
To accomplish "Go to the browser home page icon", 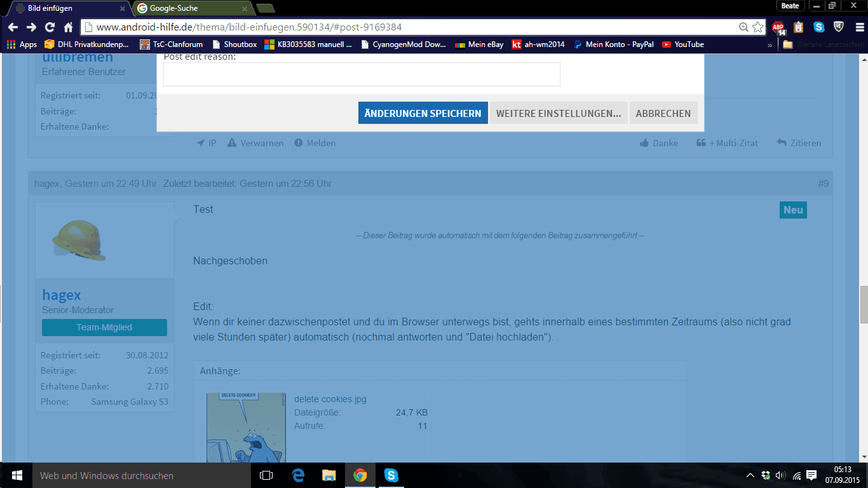I will [x=68, y=27].
